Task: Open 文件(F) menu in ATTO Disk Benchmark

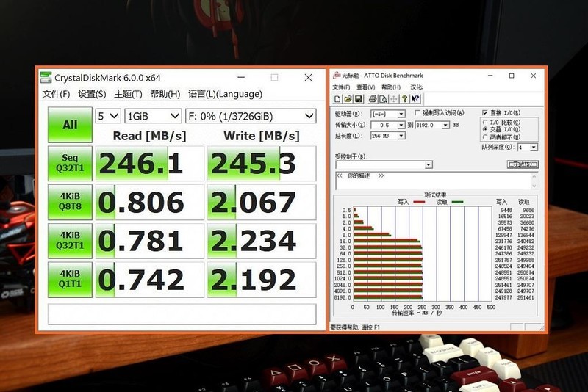Action: 341,87
